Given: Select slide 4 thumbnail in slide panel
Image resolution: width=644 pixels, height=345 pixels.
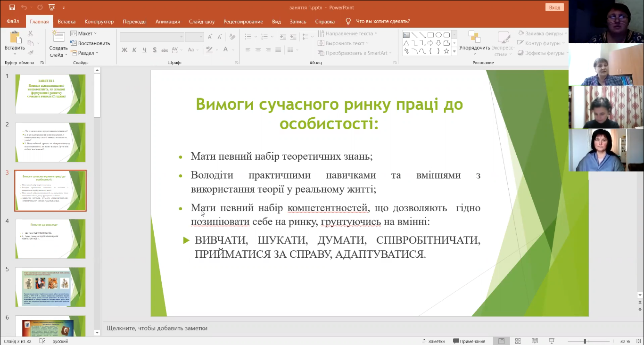Looking at the screenshot, I should pyautogui.click(x=50, y=238).
